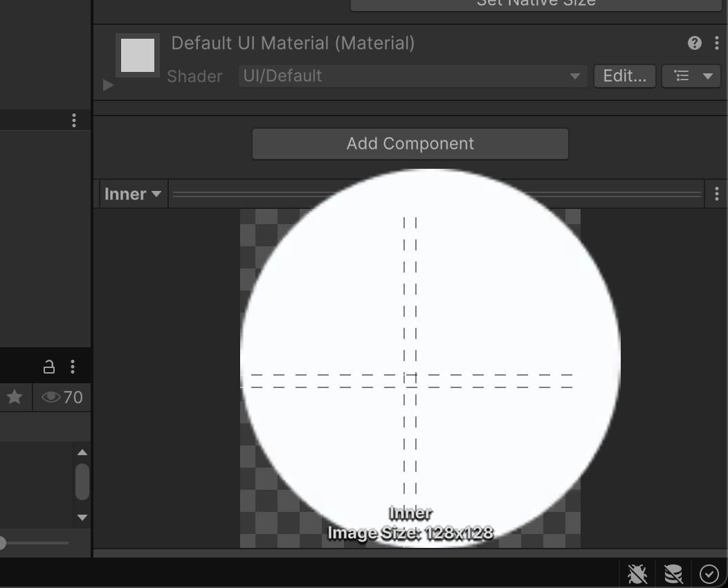Click the preset selector icon next to Edit

[x=691, y=76]
